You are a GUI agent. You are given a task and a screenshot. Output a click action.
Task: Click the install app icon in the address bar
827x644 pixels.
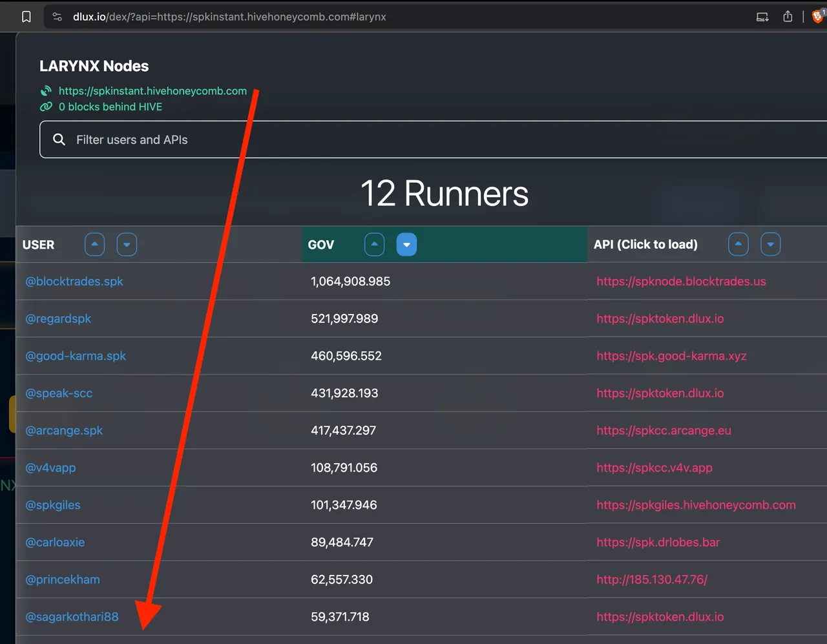tap(762, 17)
